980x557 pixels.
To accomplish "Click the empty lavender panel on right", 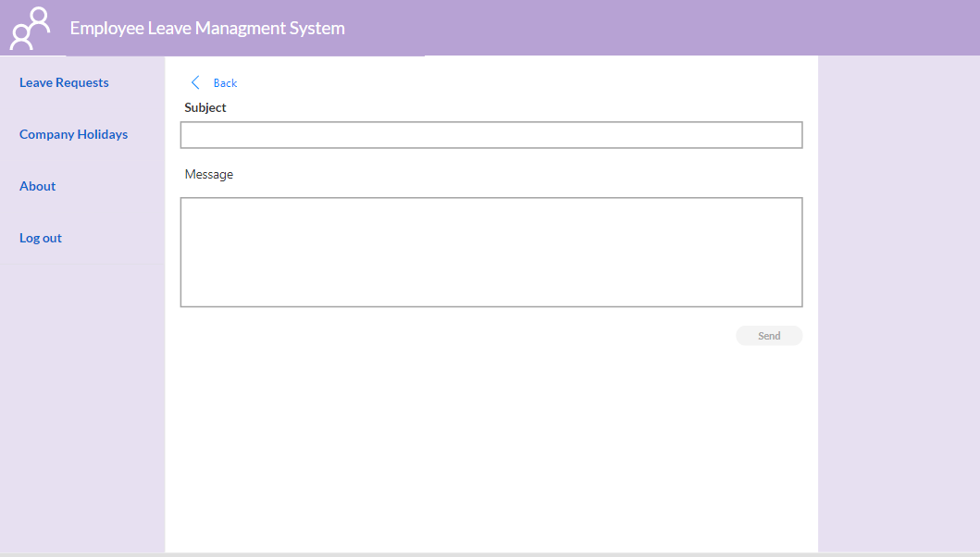I will tap(899, 303).
